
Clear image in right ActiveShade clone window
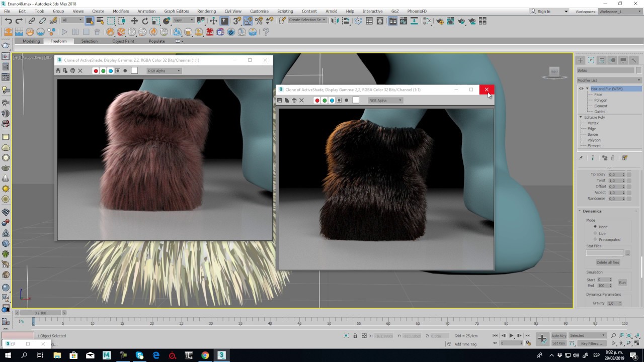coord(301,101)
